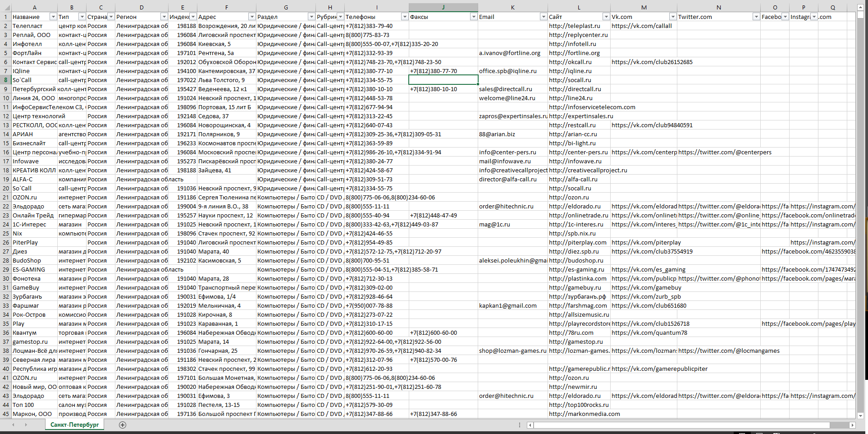Screen dimensions: 868x434
Task: Select fax cell '+7(812)380-77-70'
Action: (443, 71)
